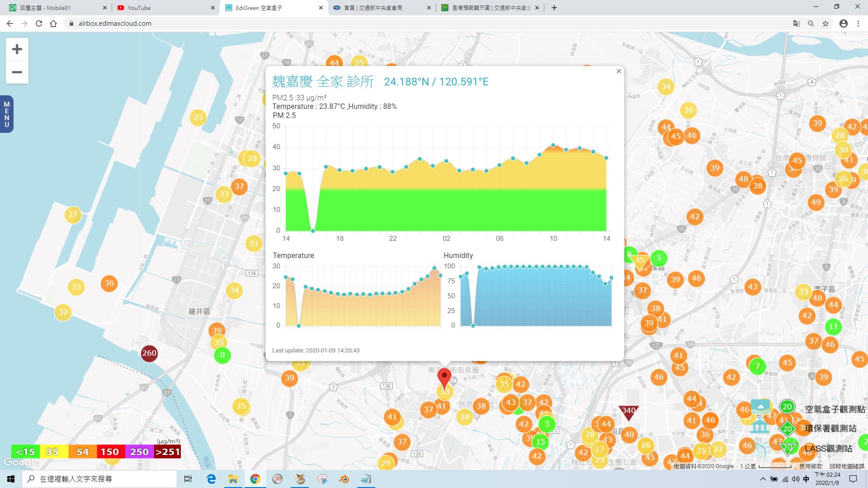Viewport: 868px width, 488px height.
Task: Click the 環保署觀測站 legend label
Action: (830, 428)
